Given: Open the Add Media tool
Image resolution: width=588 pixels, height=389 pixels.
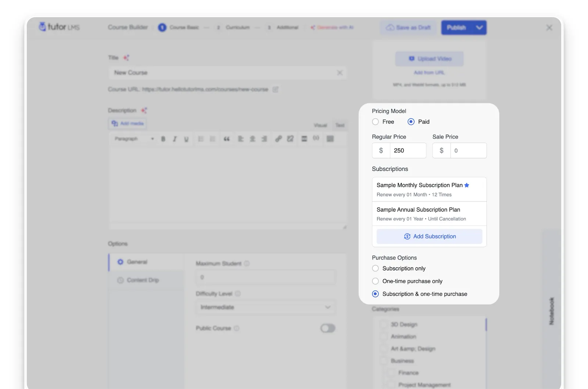Looking at the screenshot, I should [x=127, y=123].
